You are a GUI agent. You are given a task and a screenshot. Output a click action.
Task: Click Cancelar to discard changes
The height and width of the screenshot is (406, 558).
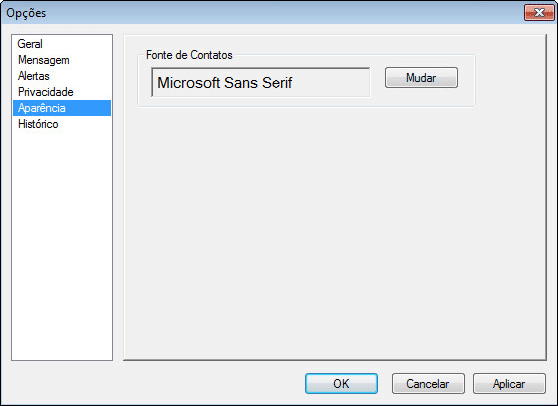pyautogui.click(x=428, y=384)
